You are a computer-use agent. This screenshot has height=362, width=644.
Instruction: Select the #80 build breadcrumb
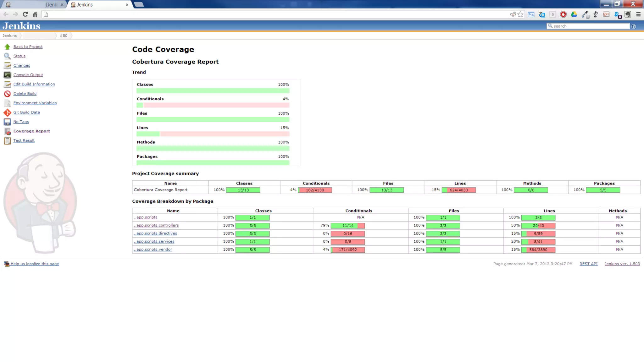pos(64,36)
